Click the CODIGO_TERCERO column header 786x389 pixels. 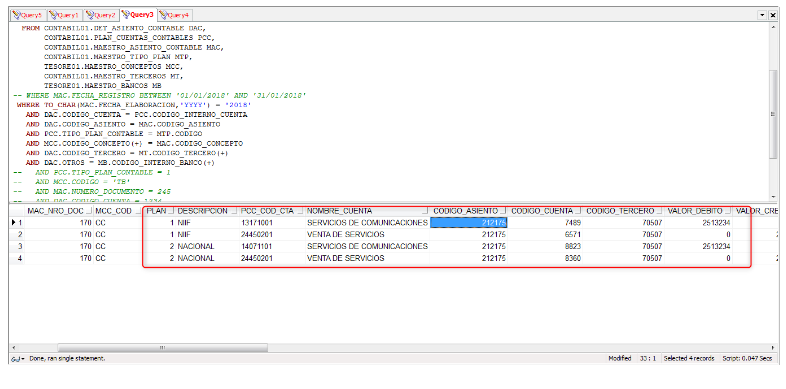pos(623,211)
